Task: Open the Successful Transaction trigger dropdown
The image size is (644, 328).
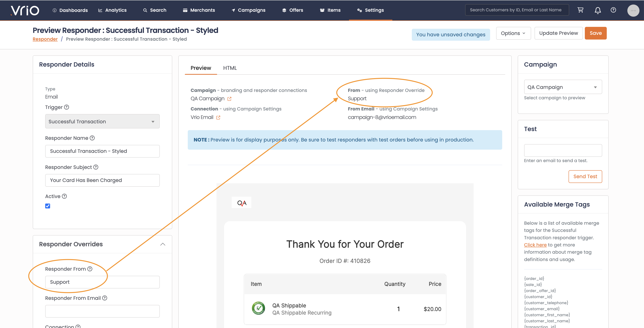Action: (102, 121)
